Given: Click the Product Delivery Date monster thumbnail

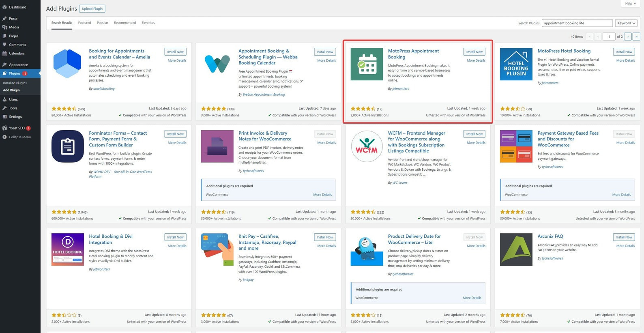Looking at the screenshot, I should [367, 249].
